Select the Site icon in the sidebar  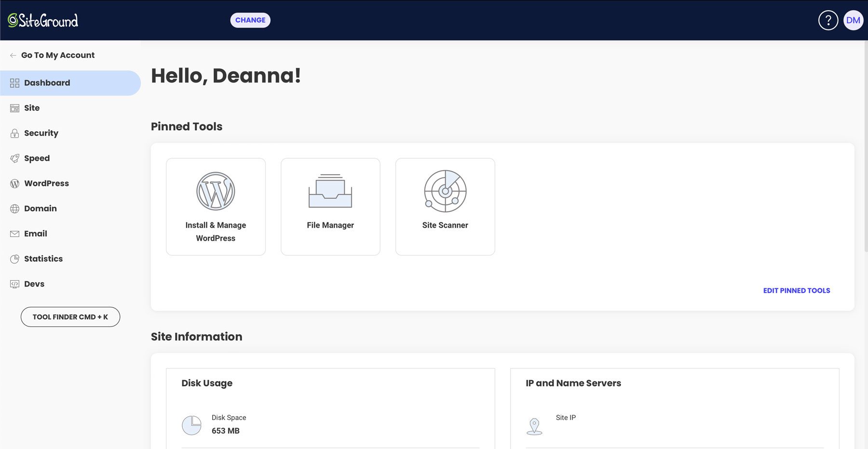coord(14,108)
